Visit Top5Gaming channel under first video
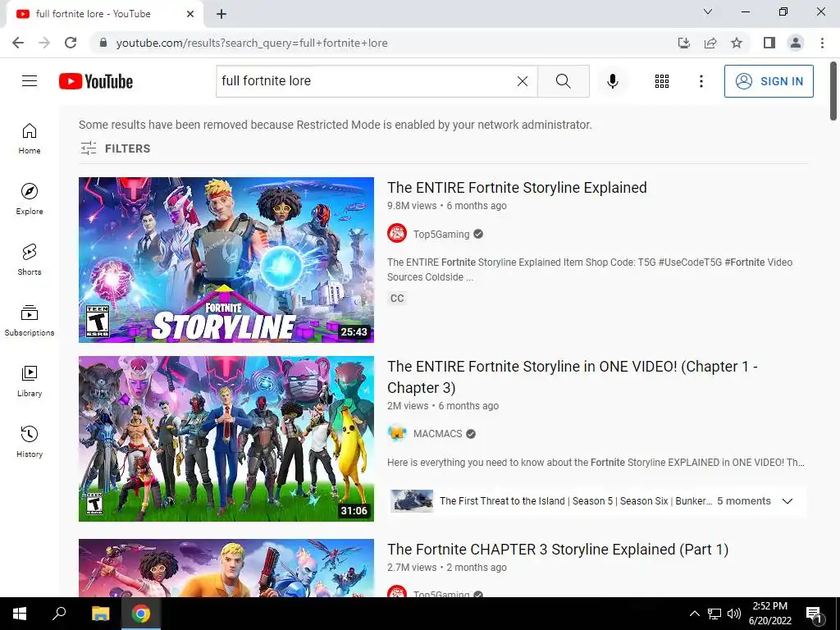 click(441, 234)
